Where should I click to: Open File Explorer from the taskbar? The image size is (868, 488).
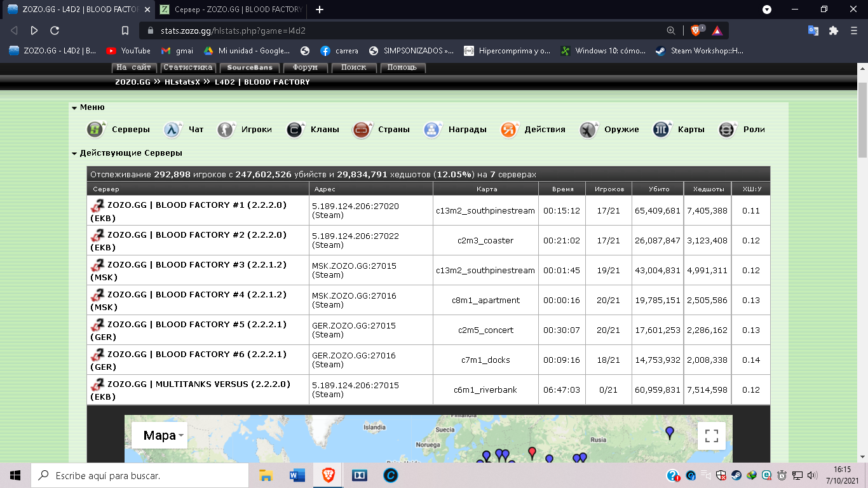tap(266, 475)
